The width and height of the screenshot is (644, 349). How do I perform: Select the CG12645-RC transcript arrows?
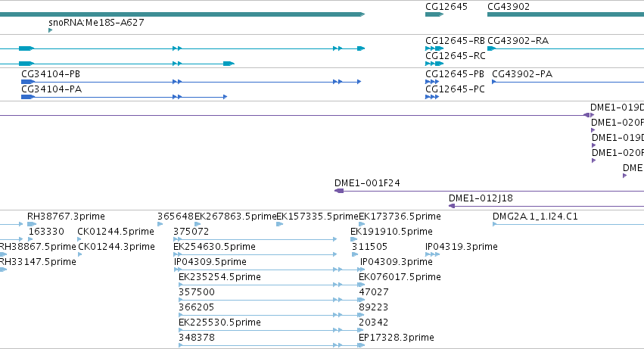click(434, 64)
